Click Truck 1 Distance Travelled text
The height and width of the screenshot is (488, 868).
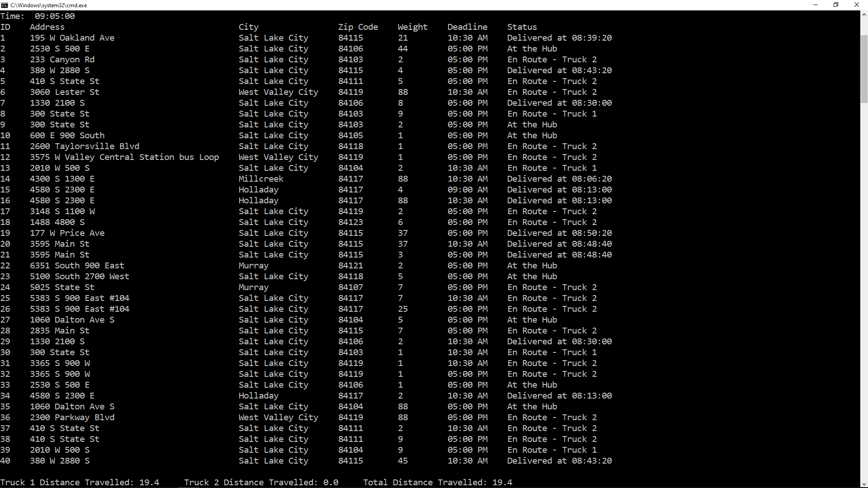coord(80,482)
